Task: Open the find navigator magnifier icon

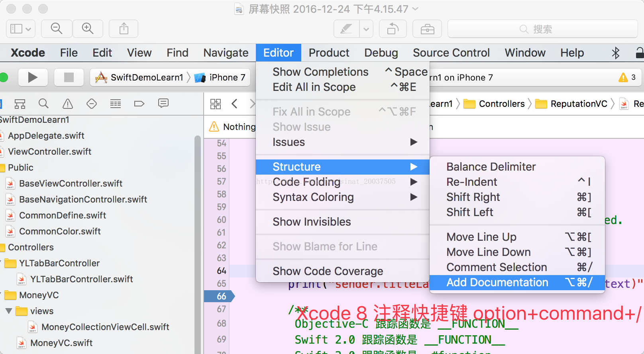Action: [44, 104]
